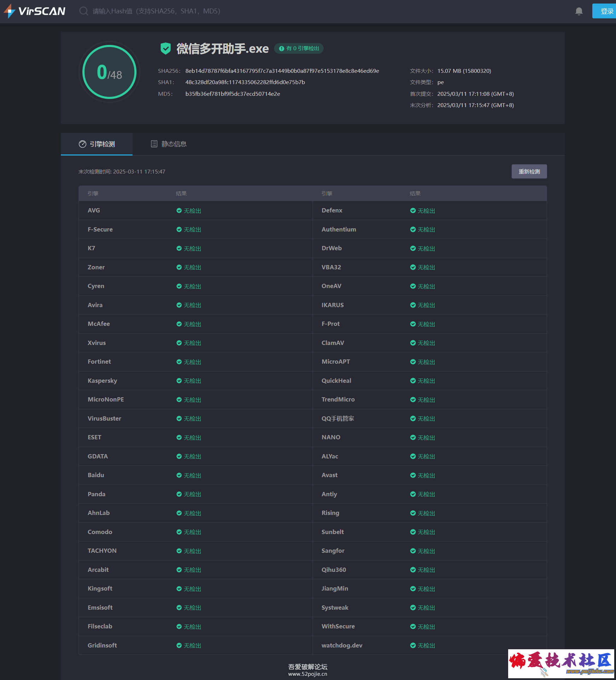616x680 pixels.
Task: Click the check icon in Kaspersky row
Action: [x=179, y=381]
